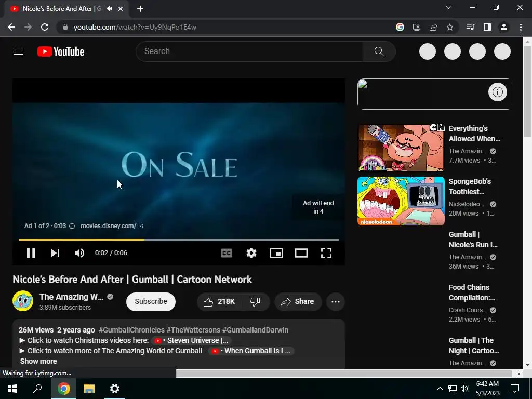Click the #GumballChronicles hashtag

[x=131, y=330]
